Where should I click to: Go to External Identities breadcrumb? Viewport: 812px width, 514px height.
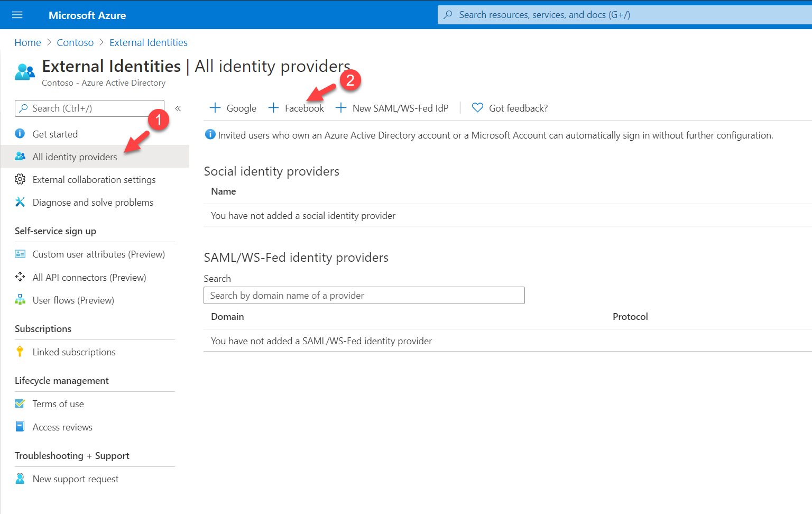[x=149, y=42]
